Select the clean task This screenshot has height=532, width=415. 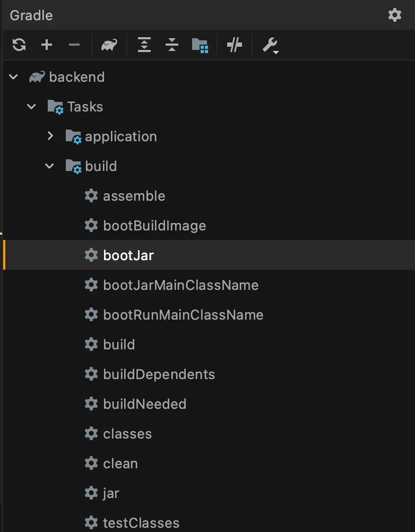(x=120, y=464)
